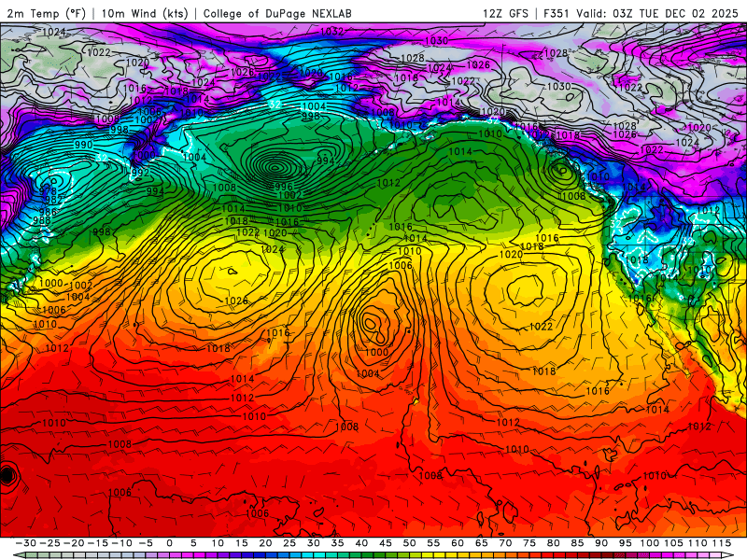Click the '978' isobar label of the deep low
The height and width of the screenshot is (560, 747).
point(48,191)
